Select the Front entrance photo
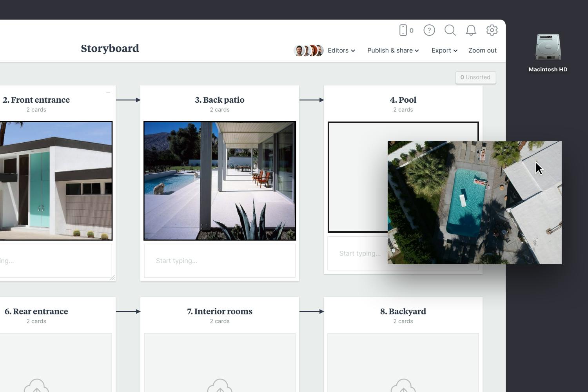The height and width of the screenshot is (392, 588). [55, 180]
